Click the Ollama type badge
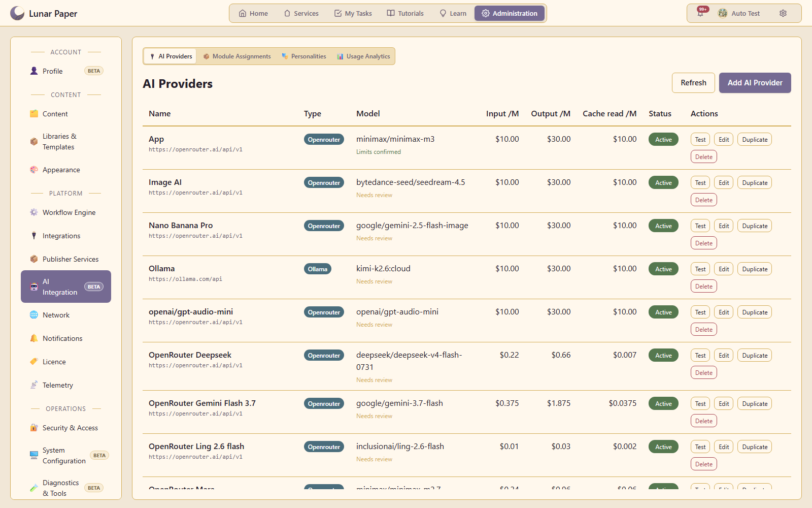812x508 pixels. [318, 269]
